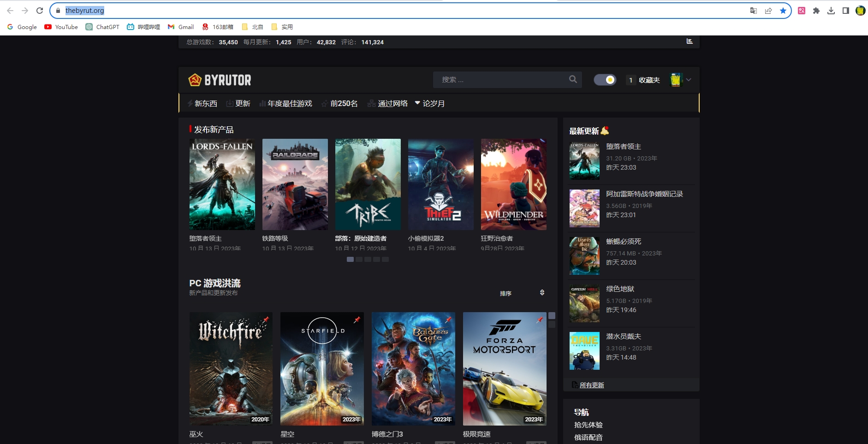Open the Tribe Primitive Builder cover

click(368, 184)
